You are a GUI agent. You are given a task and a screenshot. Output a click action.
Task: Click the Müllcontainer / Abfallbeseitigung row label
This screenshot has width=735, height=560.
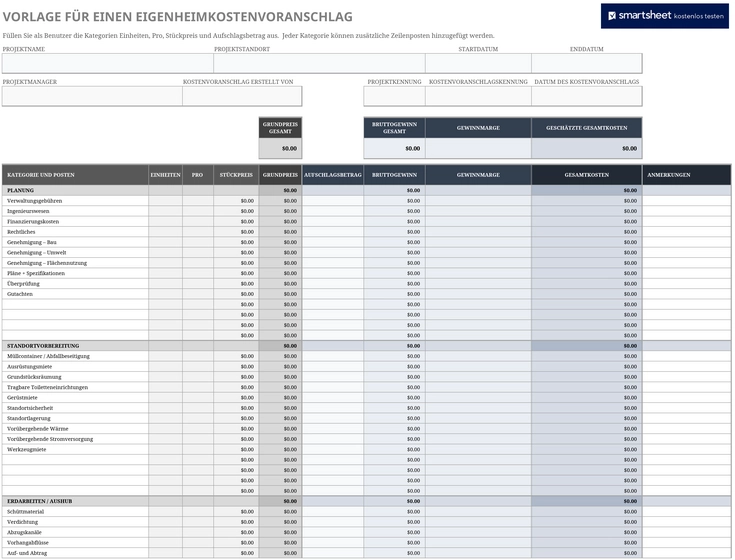coord(48,356)
